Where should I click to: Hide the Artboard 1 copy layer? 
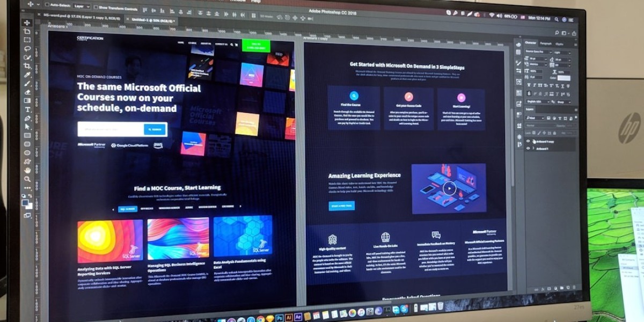pos(528,141)
